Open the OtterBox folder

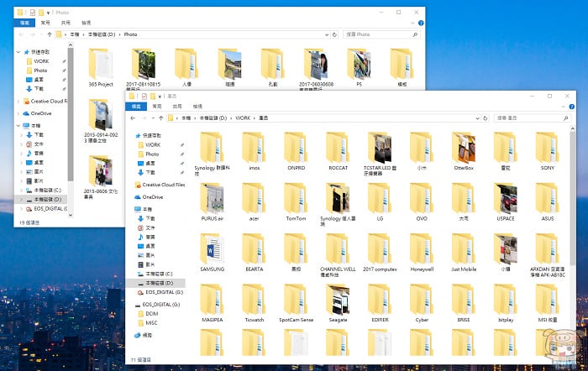(464, 152)
